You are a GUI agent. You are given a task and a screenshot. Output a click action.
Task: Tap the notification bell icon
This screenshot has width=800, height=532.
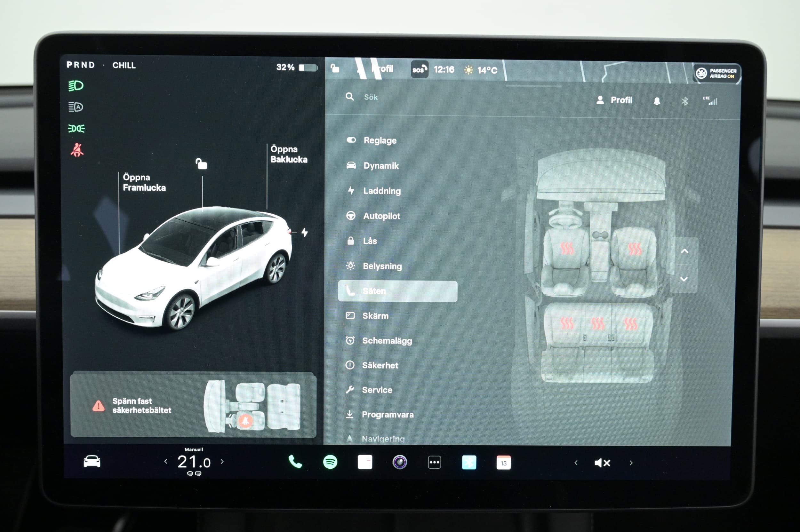click(x=657, y=101)
